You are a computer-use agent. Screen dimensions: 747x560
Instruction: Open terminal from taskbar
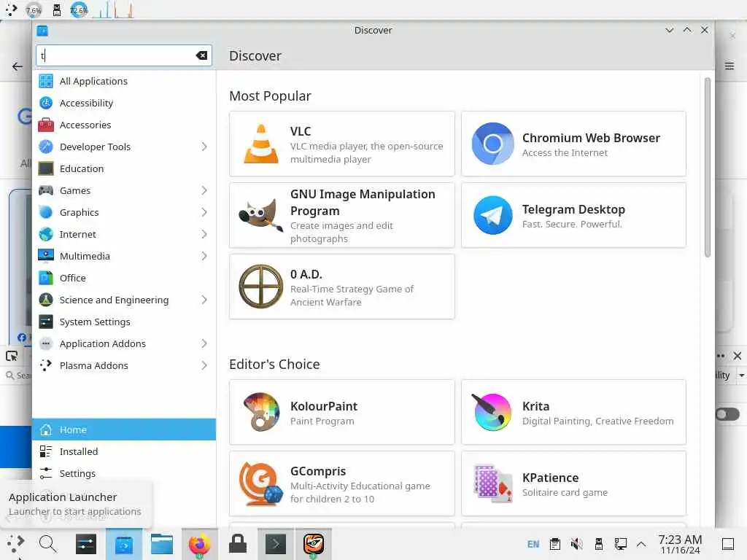[275, 544]
